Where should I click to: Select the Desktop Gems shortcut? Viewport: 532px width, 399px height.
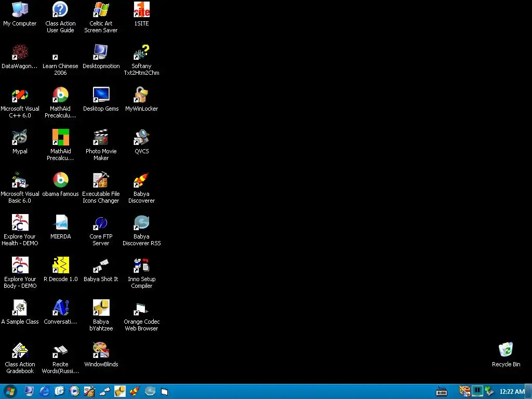click(101, 99)
